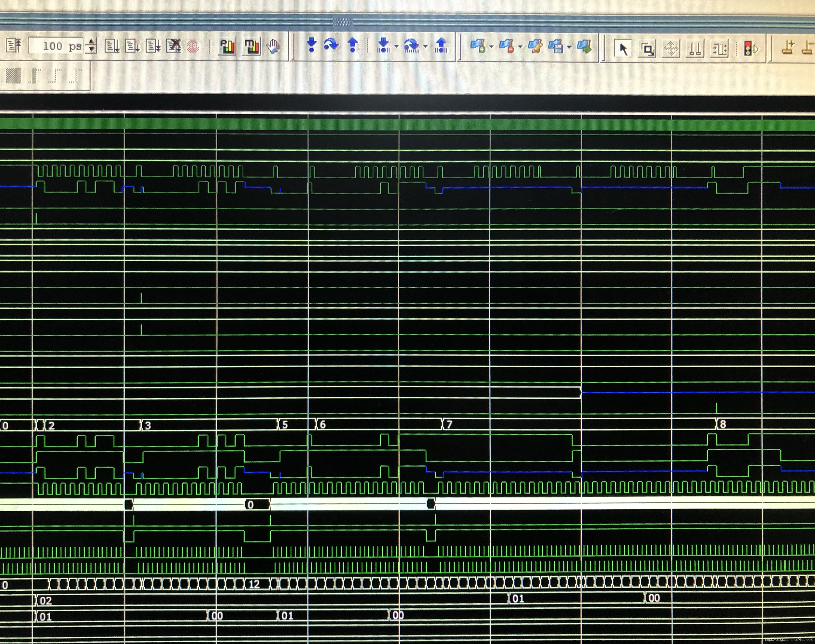The width and height of the screenshot is (815, 644).
Task: Toggle the Select Mode arrow pointer
Action: 623,49
